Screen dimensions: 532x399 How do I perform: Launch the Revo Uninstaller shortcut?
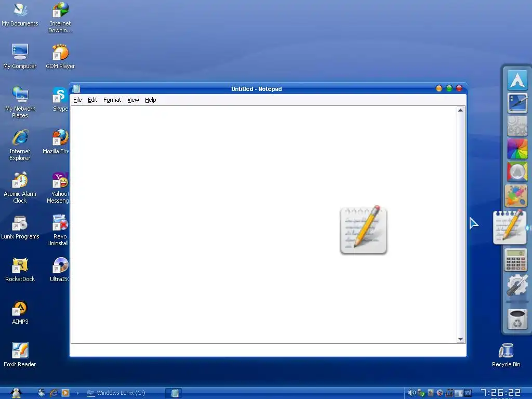click(x=58, y=230)
